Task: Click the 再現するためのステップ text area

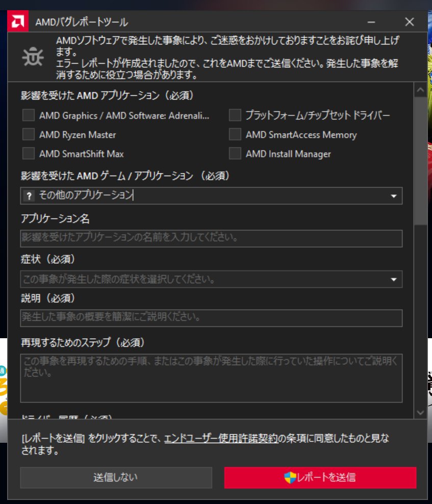Action: pyautogui.click(x=211, y=378)
